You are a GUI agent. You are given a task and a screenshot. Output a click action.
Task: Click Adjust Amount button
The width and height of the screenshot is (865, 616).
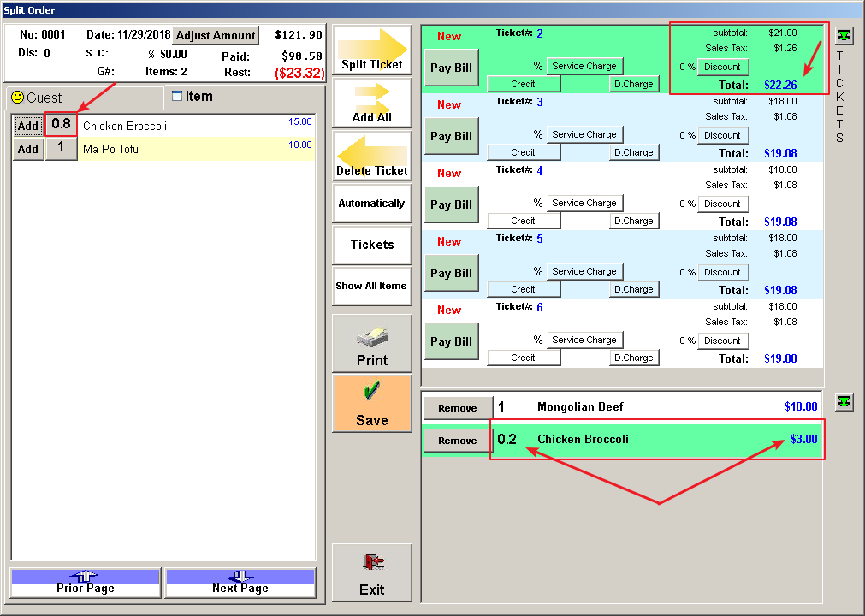(216, 35)
